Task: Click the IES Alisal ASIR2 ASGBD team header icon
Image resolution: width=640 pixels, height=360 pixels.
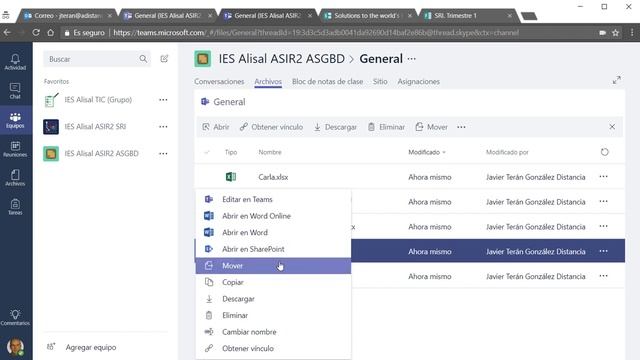Action: 202,59
